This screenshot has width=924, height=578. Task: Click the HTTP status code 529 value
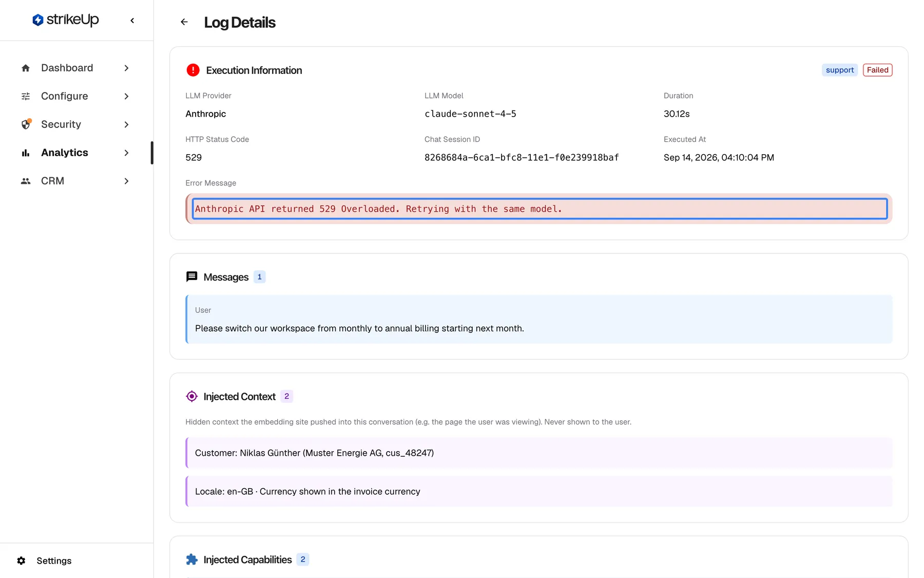click(194, 157)
